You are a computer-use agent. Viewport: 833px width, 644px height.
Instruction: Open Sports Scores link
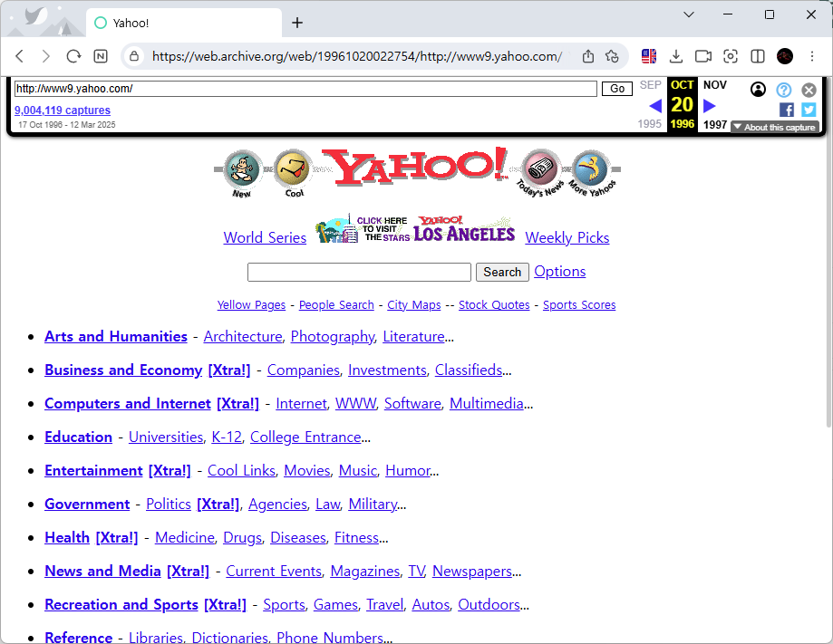point(579,304)
